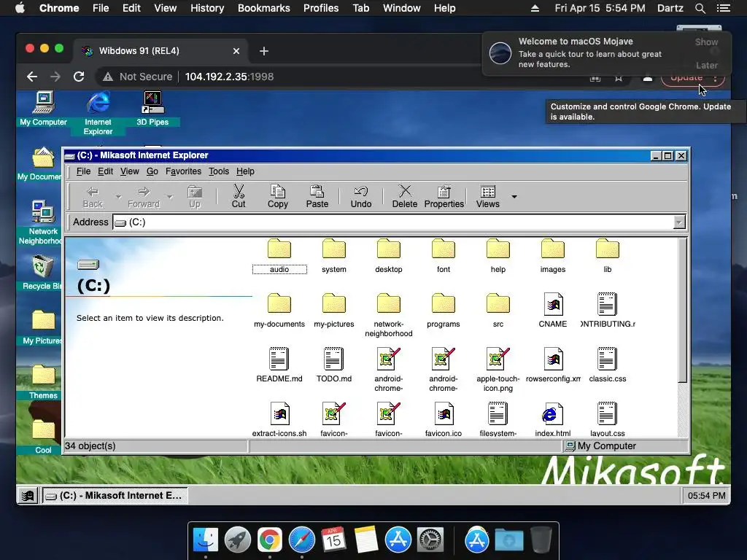Open the Go menu
The width and height of the screenshot is (747, 560).
click(152, 171)
